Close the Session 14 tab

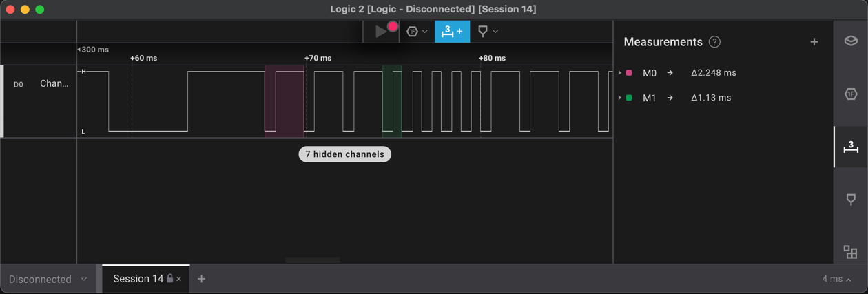pyautogui.click(x=179, y=279)
